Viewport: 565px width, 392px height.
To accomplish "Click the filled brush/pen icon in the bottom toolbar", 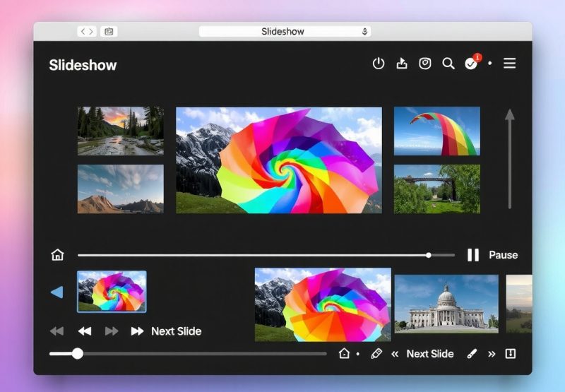I will pyautogui.click(x=472, y=354).
